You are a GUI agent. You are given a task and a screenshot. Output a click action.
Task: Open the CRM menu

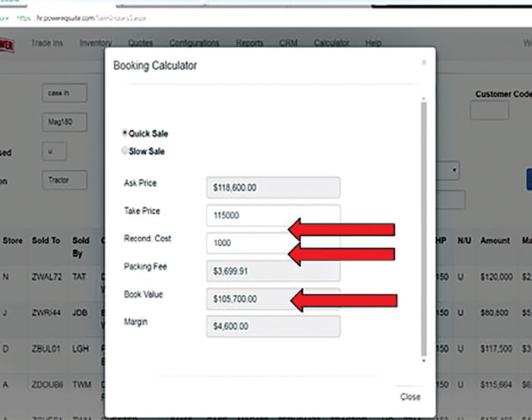(x=288, y=43)
